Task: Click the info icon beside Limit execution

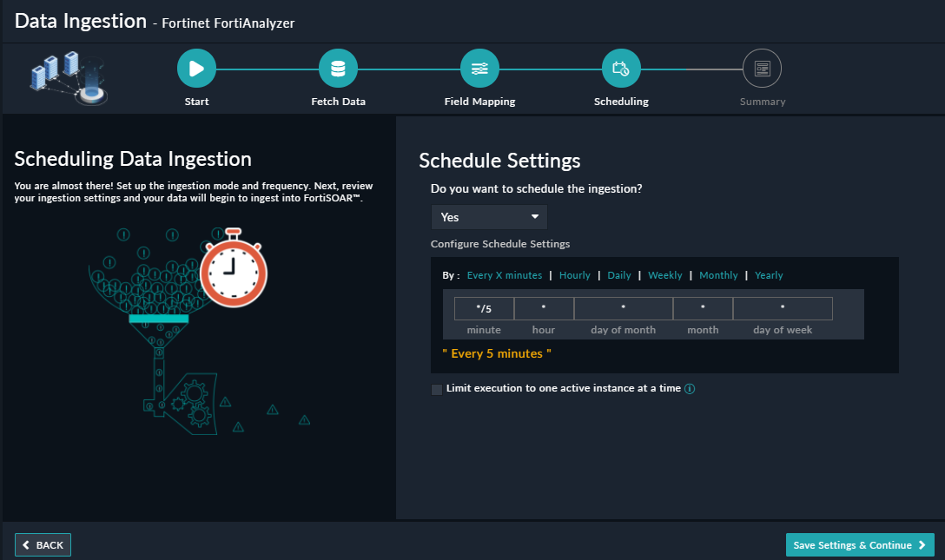Action: pyautogui.click(x=690, y=389)
